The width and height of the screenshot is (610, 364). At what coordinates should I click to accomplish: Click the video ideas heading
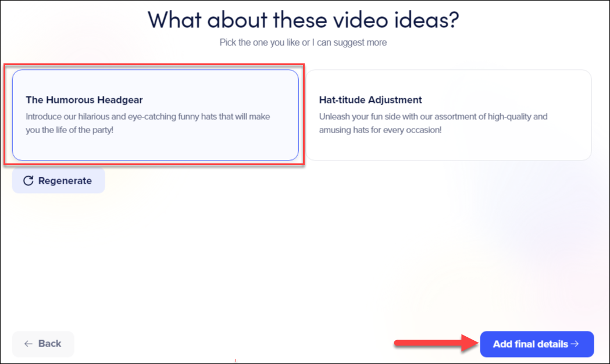[x=305, y=19]
